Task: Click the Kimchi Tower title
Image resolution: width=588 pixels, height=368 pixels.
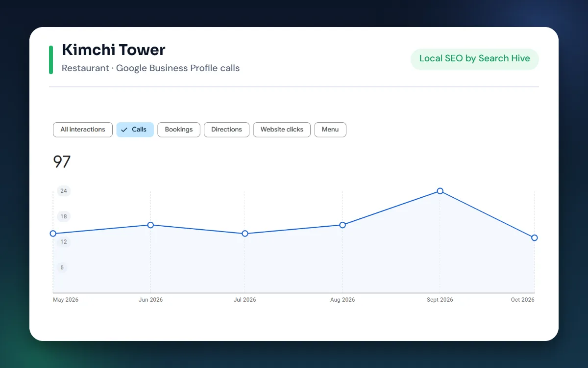Action: [114, 50]
